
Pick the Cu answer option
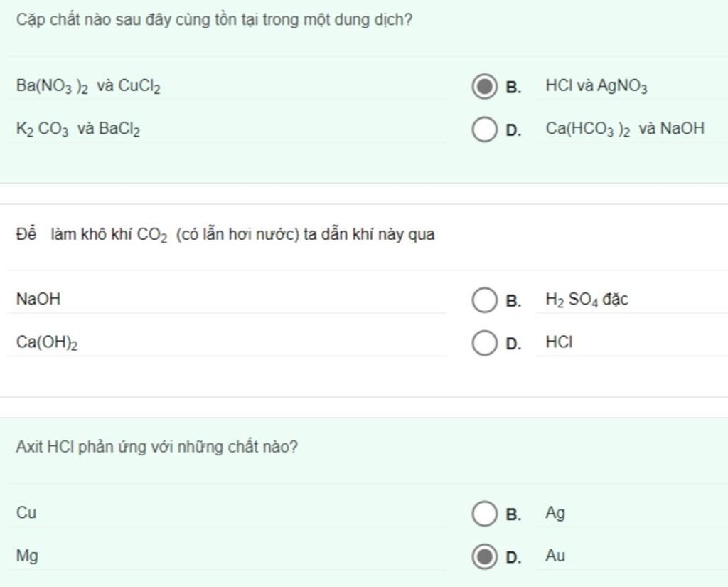(x=26, y=513)
